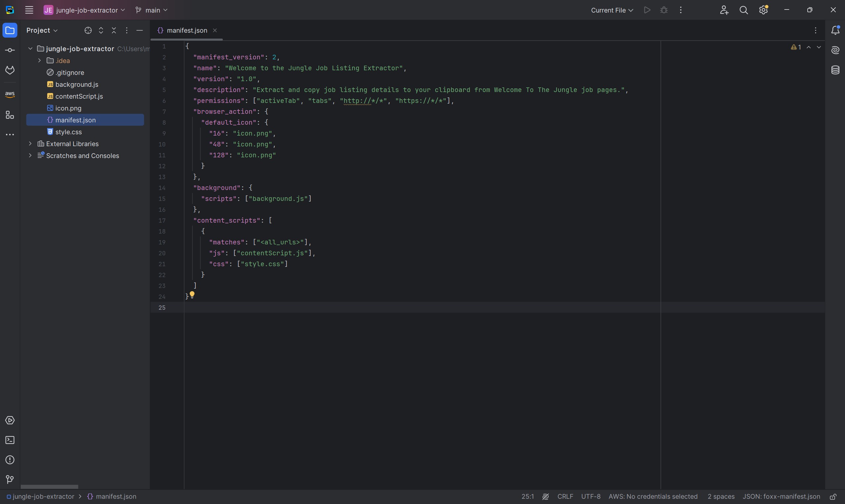
Task: Open the Terminal tool window
Action: (x=10, y=440)
